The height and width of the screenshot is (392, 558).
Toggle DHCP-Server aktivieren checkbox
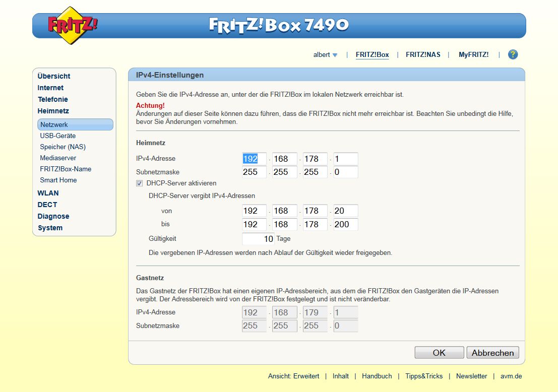click(x=140, y=183)
